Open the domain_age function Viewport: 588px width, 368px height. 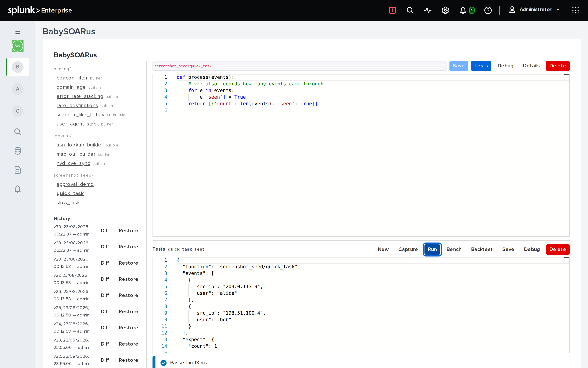pyautogui.click(x=71, y=87)
